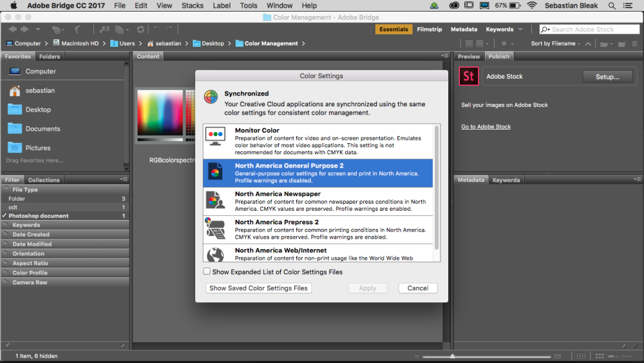Click the thumbnail size slider handle
Screen dimensions: 644x363
[452, 357]
